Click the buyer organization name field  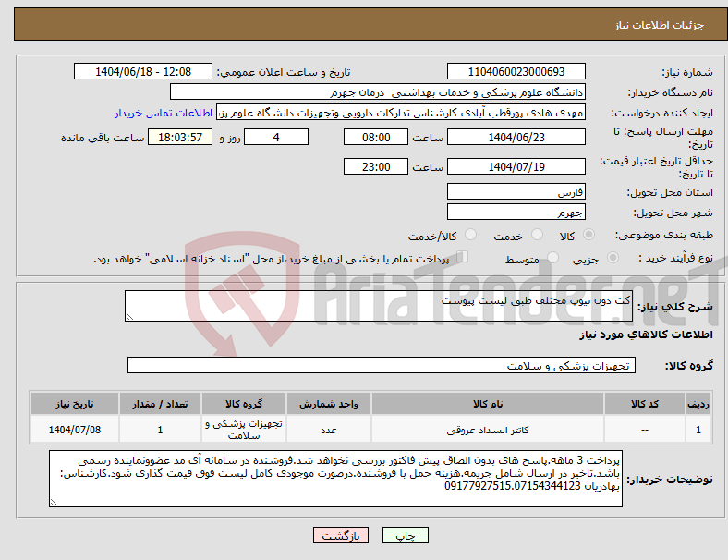[378, 91]
